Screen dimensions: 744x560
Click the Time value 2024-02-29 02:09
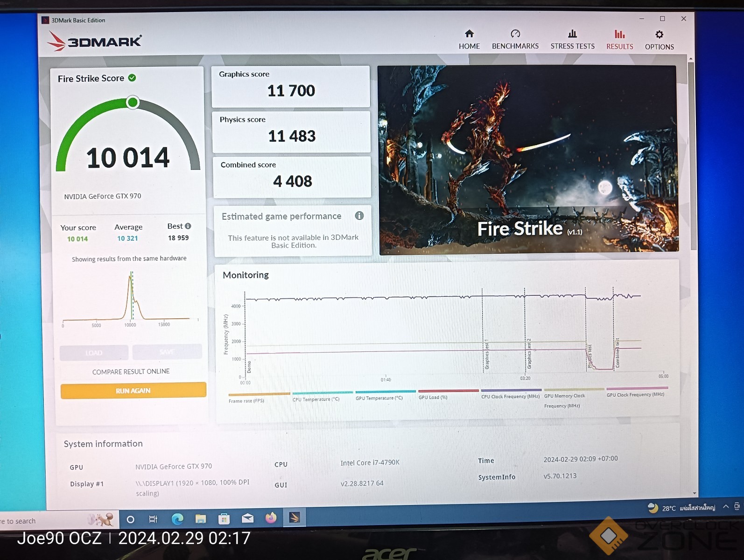tap(580, 459)
